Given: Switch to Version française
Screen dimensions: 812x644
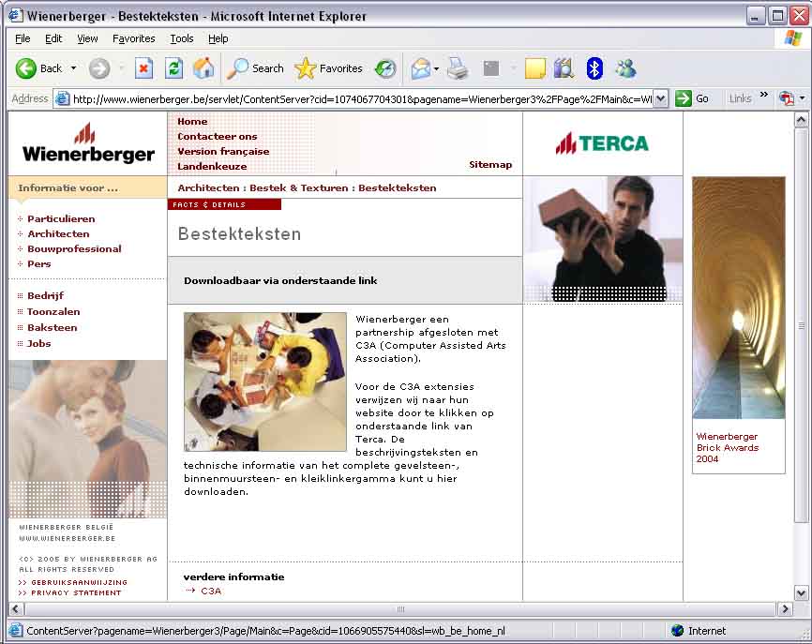Looking at the screenshot, I should pos(223,151).
